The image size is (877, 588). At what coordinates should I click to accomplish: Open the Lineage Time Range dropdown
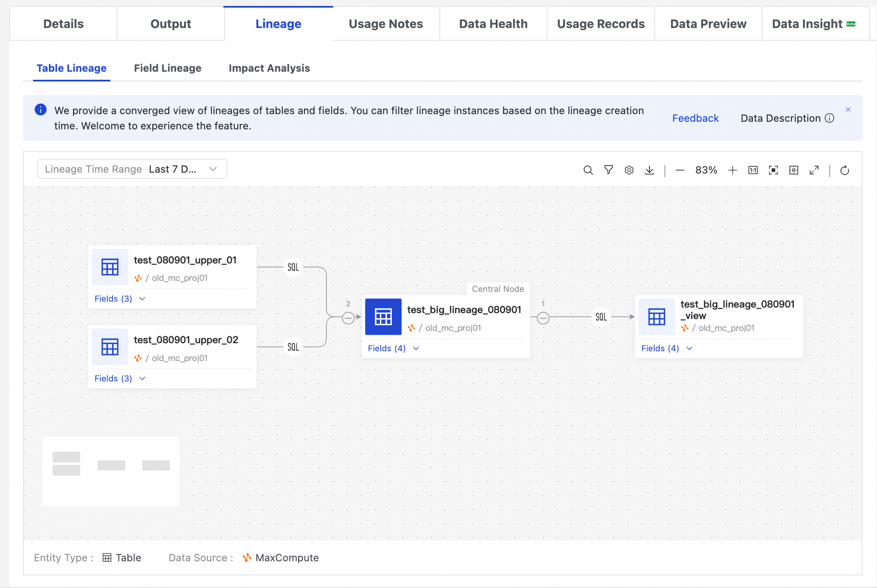coord(132,169)
